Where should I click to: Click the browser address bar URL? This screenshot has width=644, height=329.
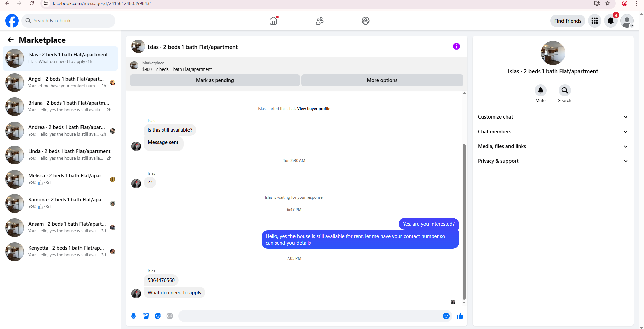[x=102, y=3]
